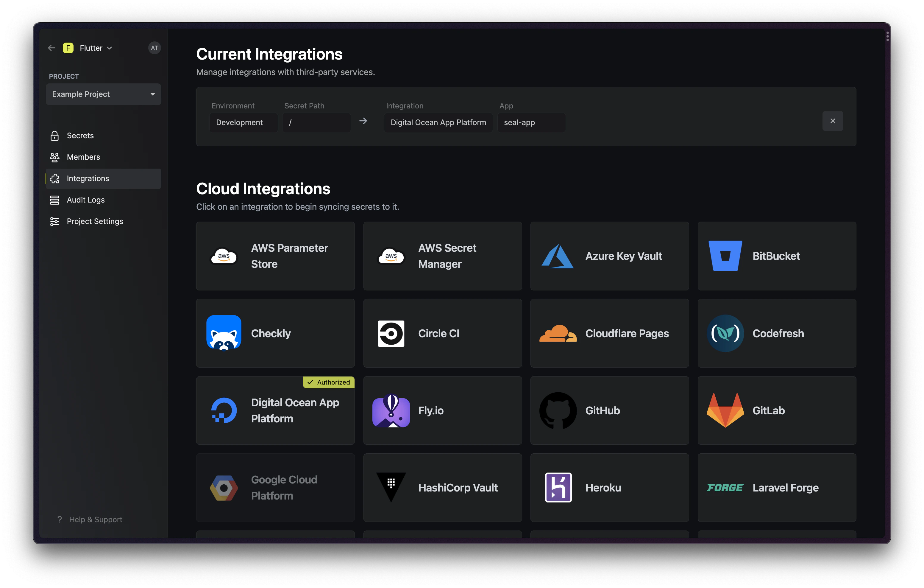Click the back arrow beside Flutter
The width and height of the screenshot is (924, 588).
click(51, 48)
